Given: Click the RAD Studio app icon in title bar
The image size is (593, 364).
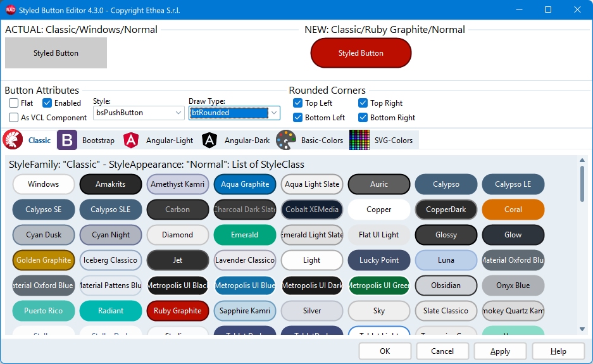Looking at the screenshot, I should pyautogui.click(x=11, y=10).
